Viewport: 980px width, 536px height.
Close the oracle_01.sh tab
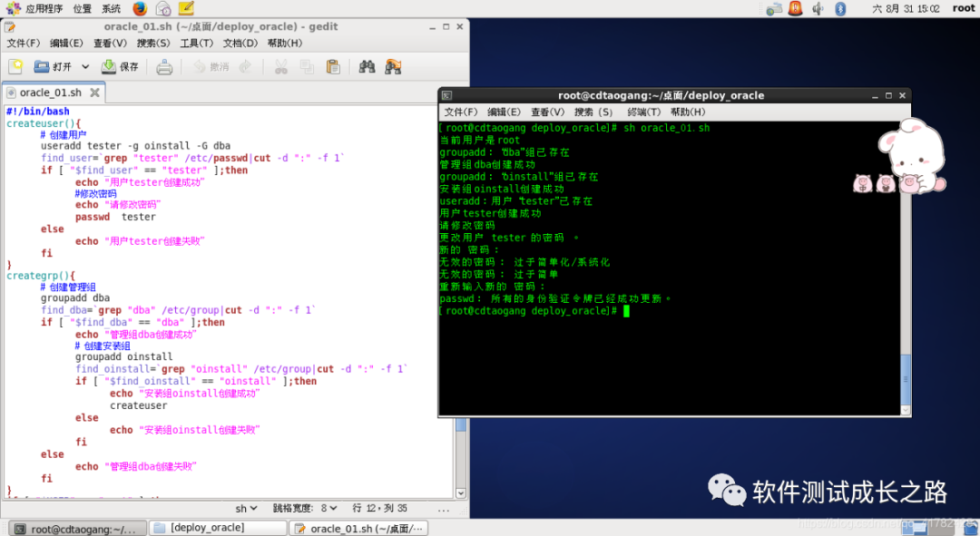(x=94, y=93)
